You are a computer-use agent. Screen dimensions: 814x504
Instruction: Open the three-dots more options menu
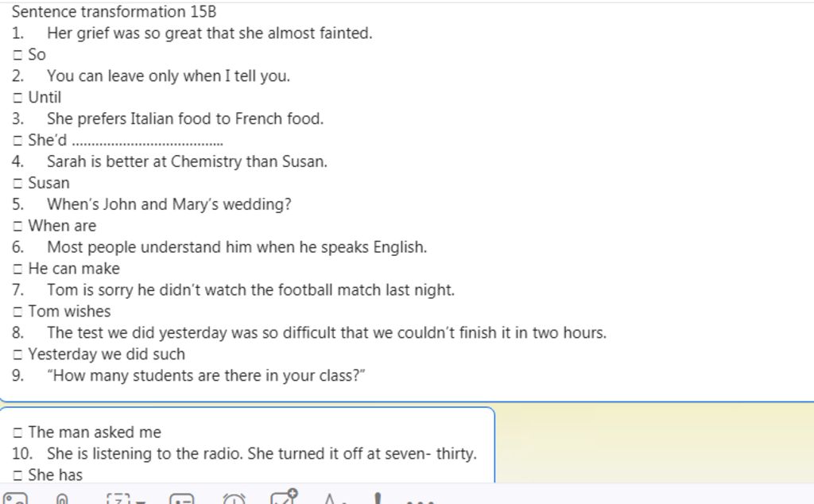pyautogui.click(x=420, y=502)
